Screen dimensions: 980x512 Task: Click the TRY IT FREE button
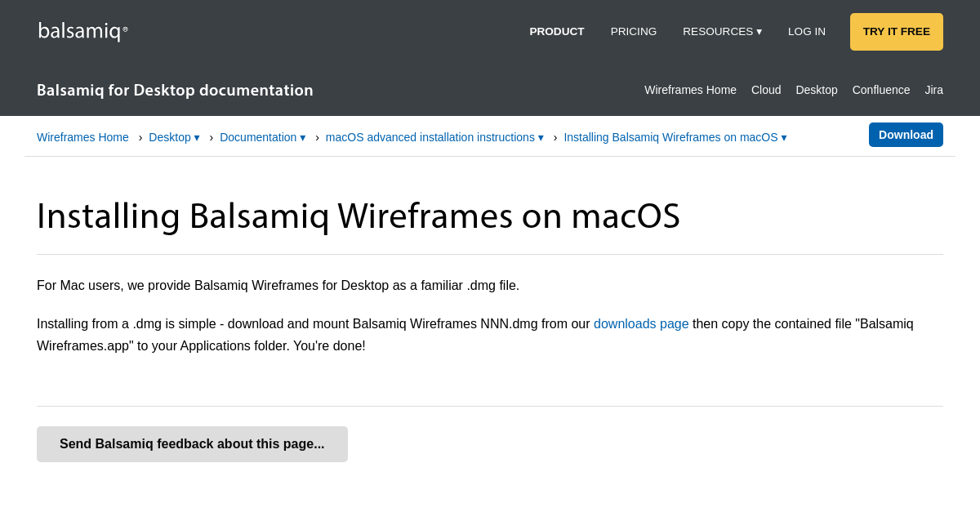(896, 31)
